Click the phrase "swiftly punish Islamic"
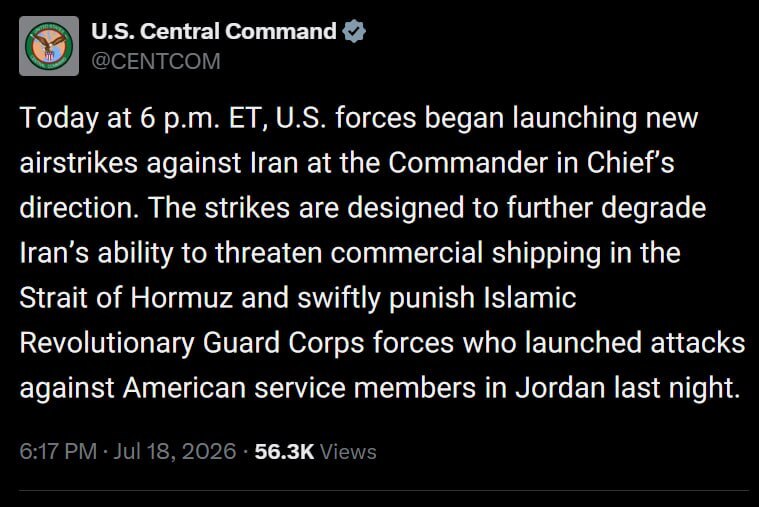Screen dimensions: 759x507 [437, 298]
